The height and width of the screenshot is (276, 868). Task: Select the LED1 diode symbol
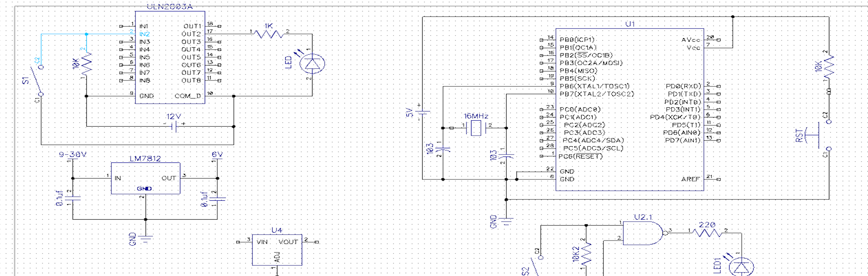(x=741, y=266)
